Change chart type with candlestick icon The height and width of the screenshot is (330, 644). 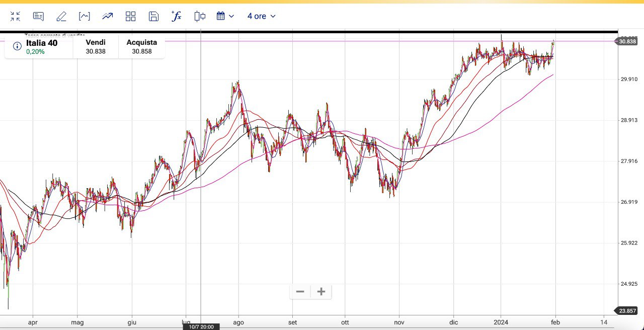click(200, 17)
